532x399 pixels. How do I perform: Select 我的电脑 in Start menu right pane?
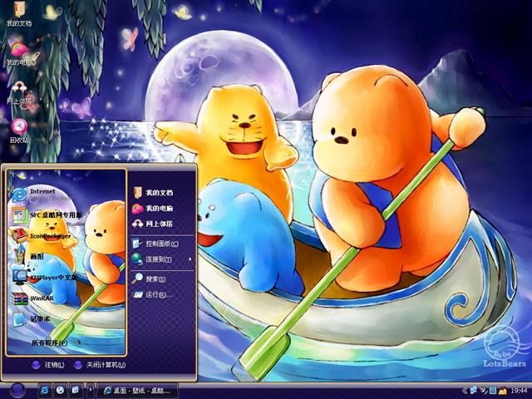pyautogui.click(x=153, y=208)
